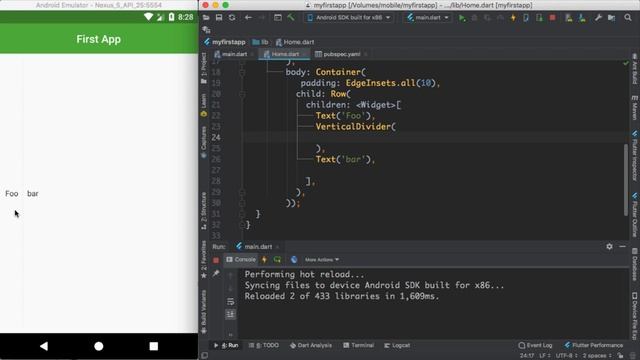Tap the Android emulator recents square button
The image size is (640, 360).
click(x=153, y=346)
